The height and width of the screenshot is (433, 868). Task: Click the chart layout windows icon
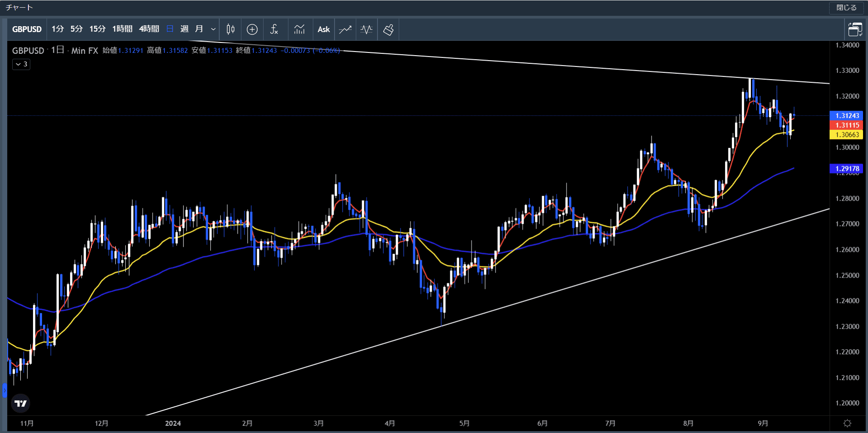[855, 29]
